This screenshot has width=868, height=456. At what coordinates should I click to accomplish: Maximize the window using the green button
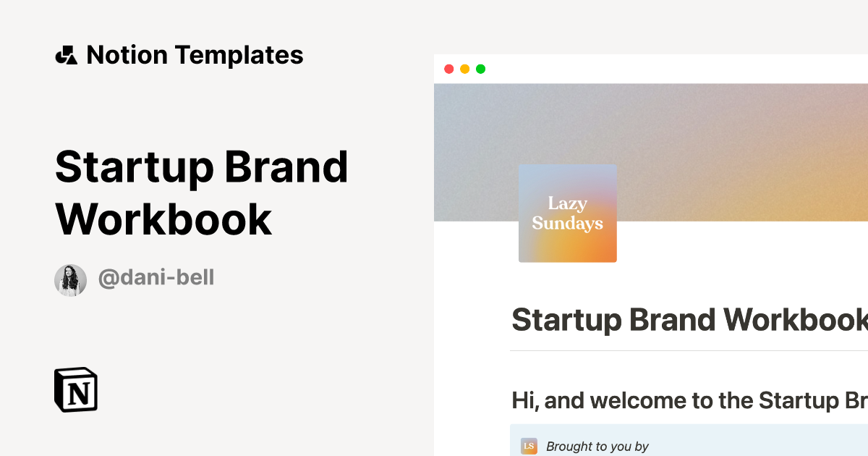click(480, 69)
